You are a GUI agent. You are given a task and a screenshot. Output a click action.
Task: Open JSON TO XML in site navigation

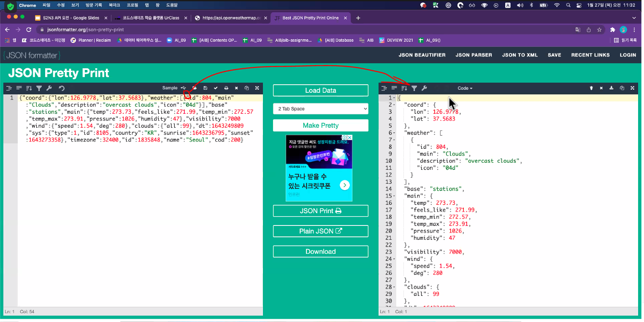[x=520, y=55]
